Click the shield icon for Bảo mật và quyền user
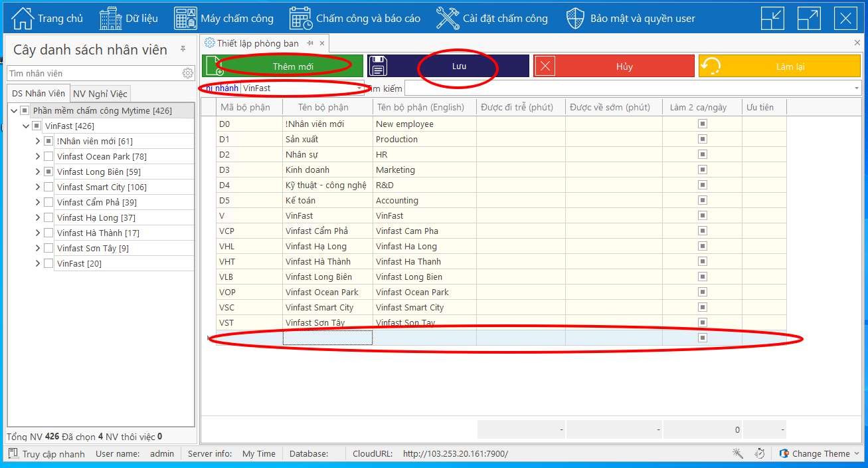 pos(574,18)
